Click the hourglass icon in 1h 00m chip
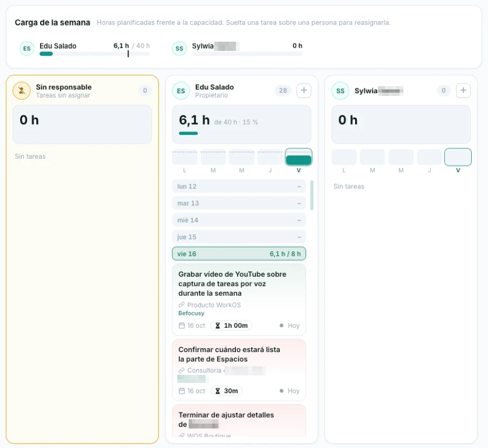488x448 pixels. pyautogui.click(x=218, y=326)
